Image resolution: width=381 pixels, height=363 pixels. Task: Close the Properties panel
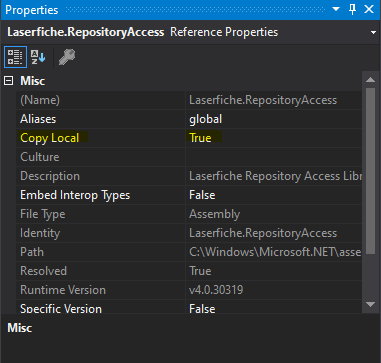coord(369,9)
